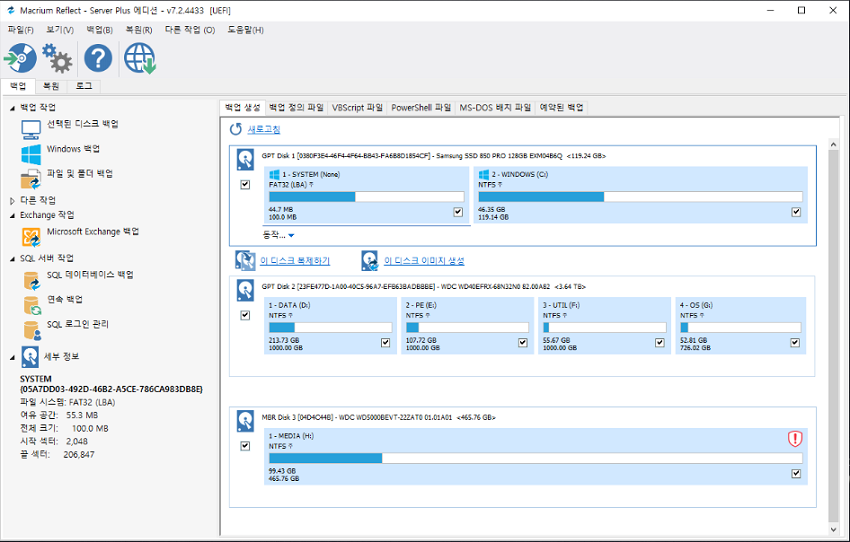Click the red warning shield on MEDIA partition
This screenshot has width=850, height=542.
click(x=795, y=438)
